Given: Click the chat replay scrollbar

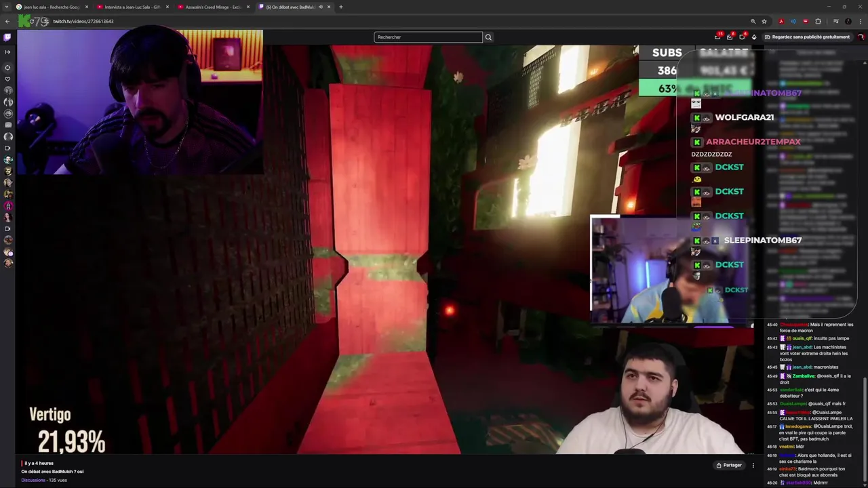Looking at the screenshot, I should (864, 428).
